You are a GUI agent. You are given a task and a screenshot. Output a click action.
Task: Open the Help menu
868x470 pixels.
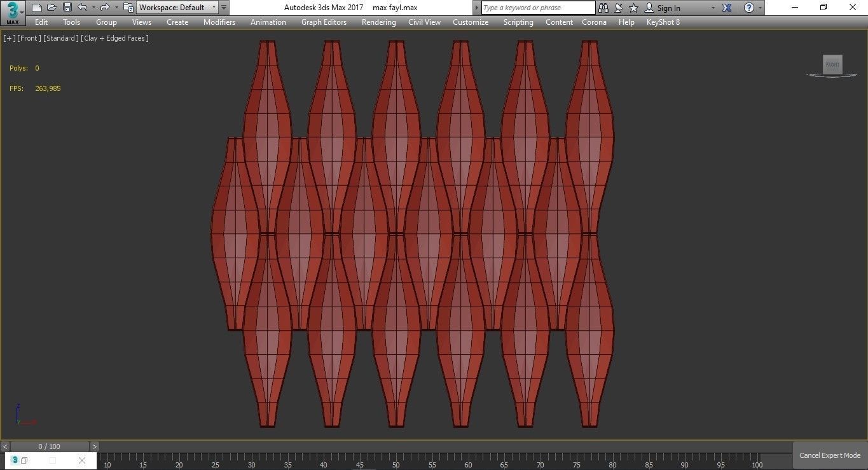pos(626,22)
